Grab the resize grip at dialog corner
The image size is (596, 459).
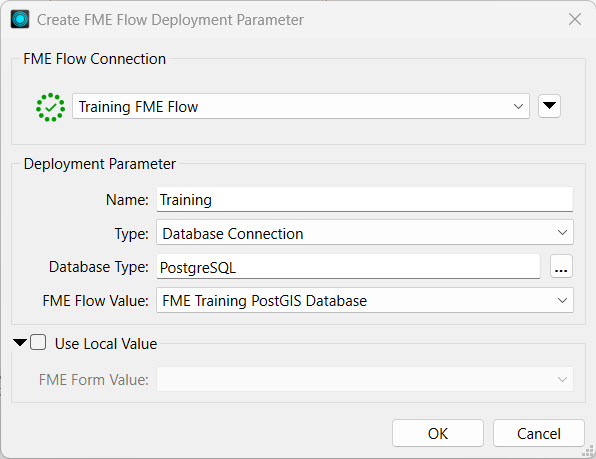[588, 451]
